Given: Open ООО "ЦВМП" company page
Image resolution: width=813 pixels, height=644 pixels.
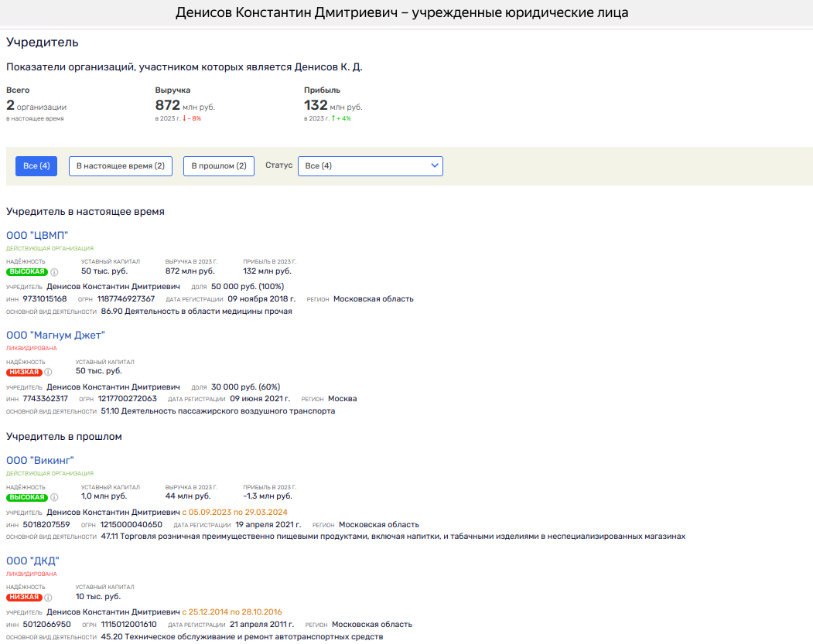Looking at the screenshot, I should 37,235.
